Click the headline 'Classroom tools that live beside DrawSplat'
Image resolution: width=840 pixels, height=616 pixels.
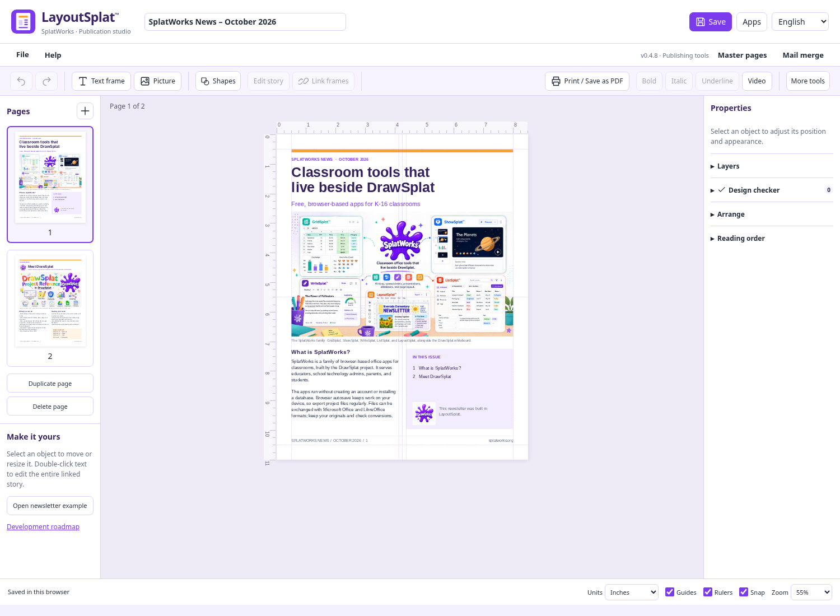click(363, 180)
